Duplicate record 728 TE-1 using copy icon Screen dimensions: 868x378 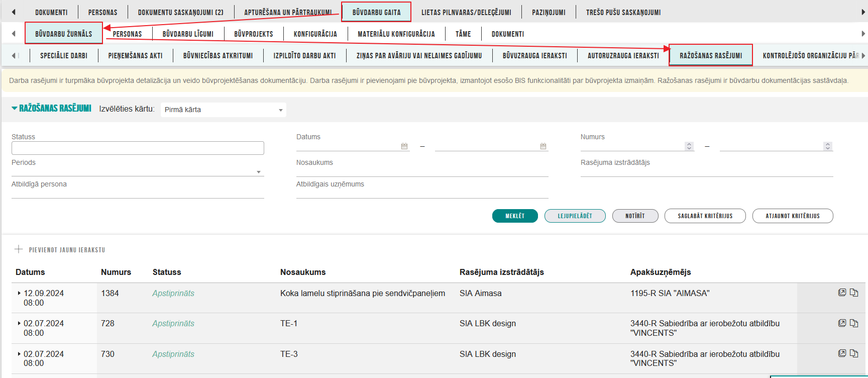click(x=854, y=323)
